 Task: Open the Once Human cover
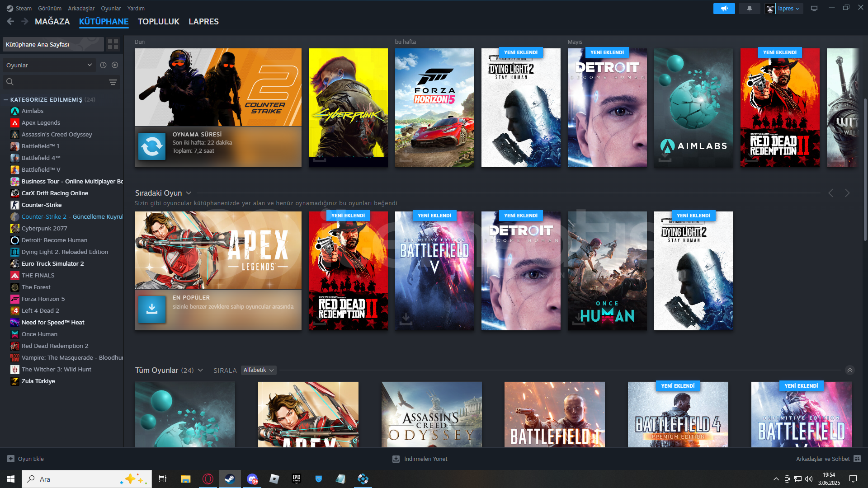pos(607,271)
